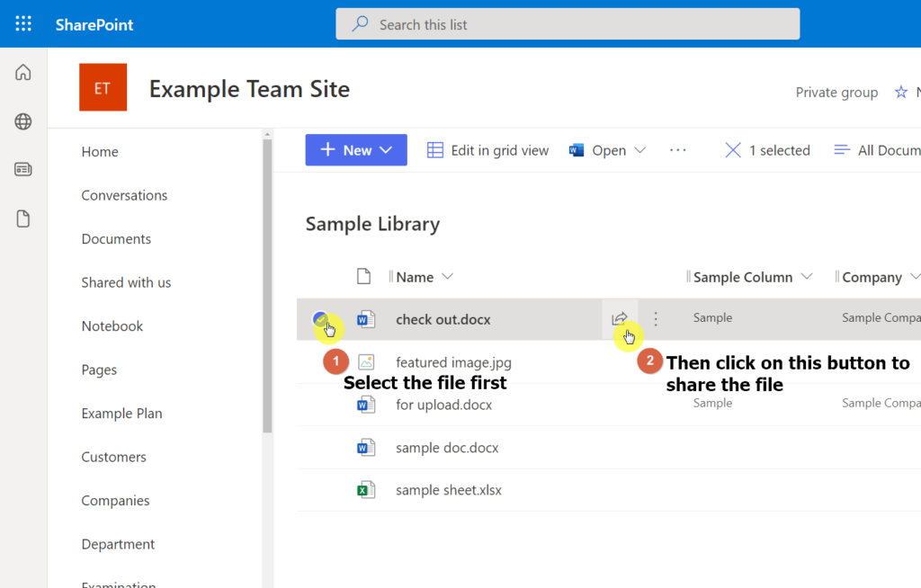
Task: Click the follow star icon
Action: coord(900,93)
